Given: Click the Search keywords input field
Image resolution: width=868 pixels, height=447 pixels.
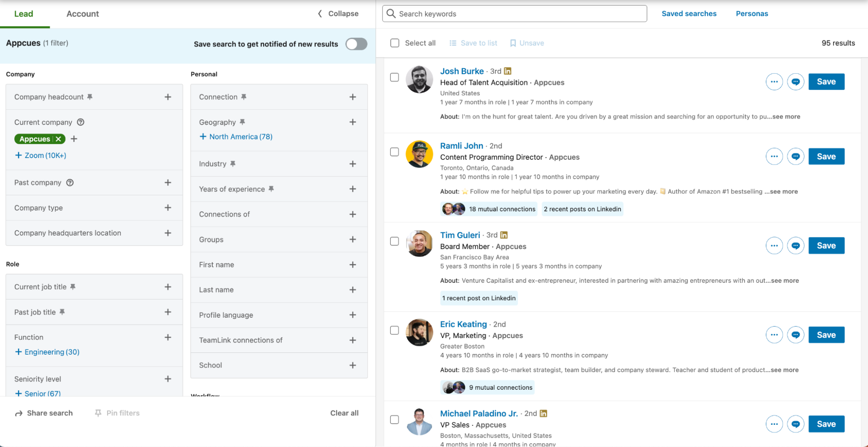Looking at the screenshot, I should click(515, 13).
